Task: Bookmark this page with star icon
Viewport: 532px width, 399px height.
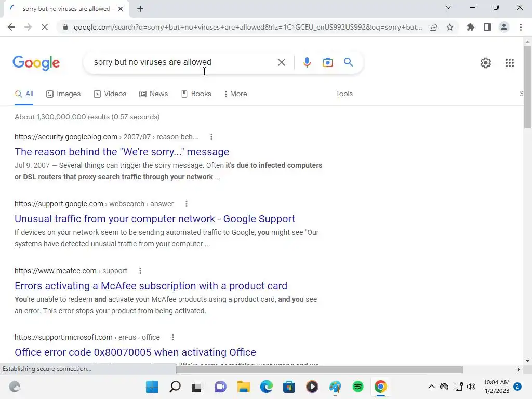Action: tap(450, 27)
